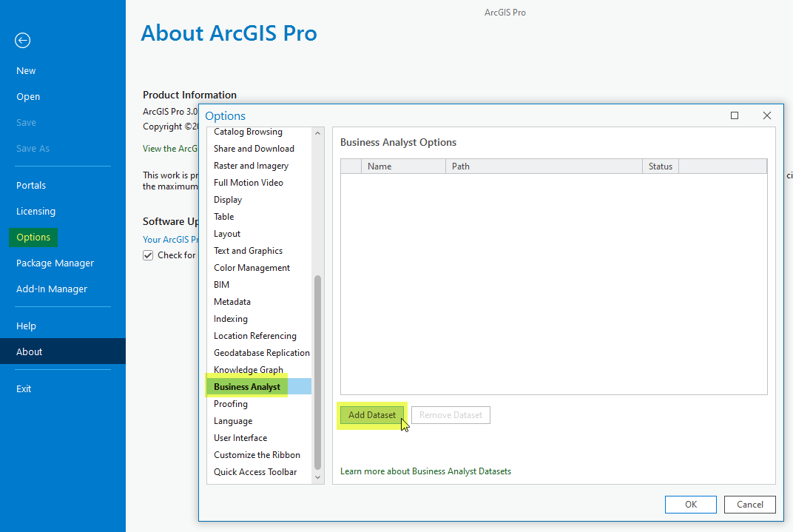Click the Status column header
The width and height of the screenshot is (793, 532).
point(661,166)
